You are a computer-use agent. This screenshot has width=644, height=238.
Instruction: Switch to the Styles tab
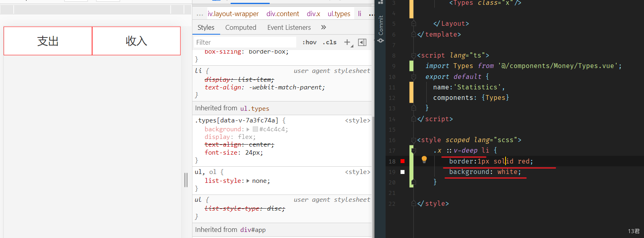[x=206, y=27]
